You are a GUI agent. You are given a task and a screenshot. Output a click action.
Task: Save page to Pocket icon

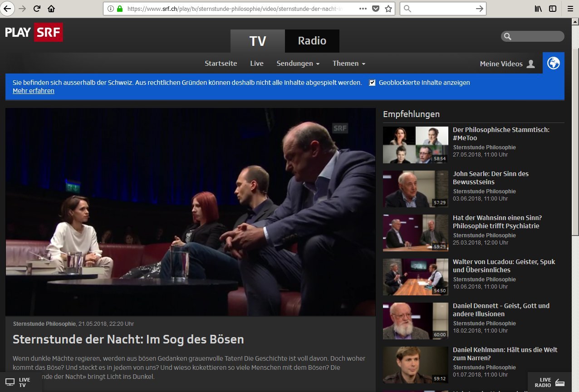376,9
